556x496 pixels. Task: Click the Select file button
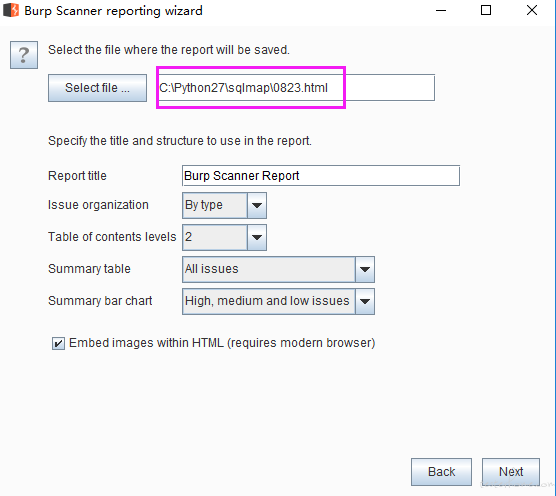point(98,88)
